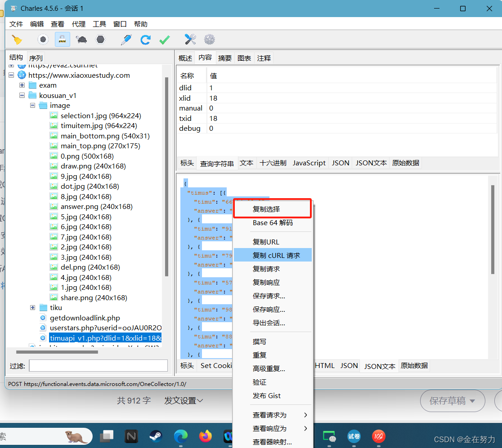Switch to the 注释 tab
Screen dimensions: 502x448
coord(264,58)
